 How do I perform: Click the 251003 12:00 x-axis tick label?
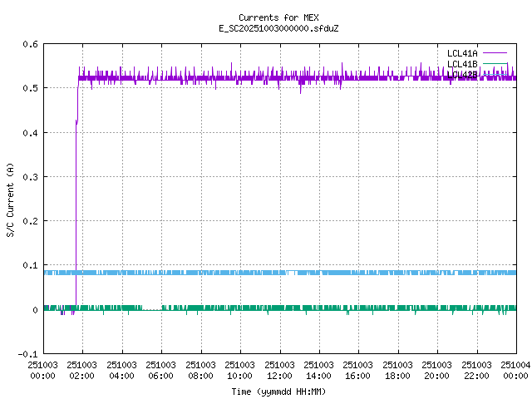(279, 369)
